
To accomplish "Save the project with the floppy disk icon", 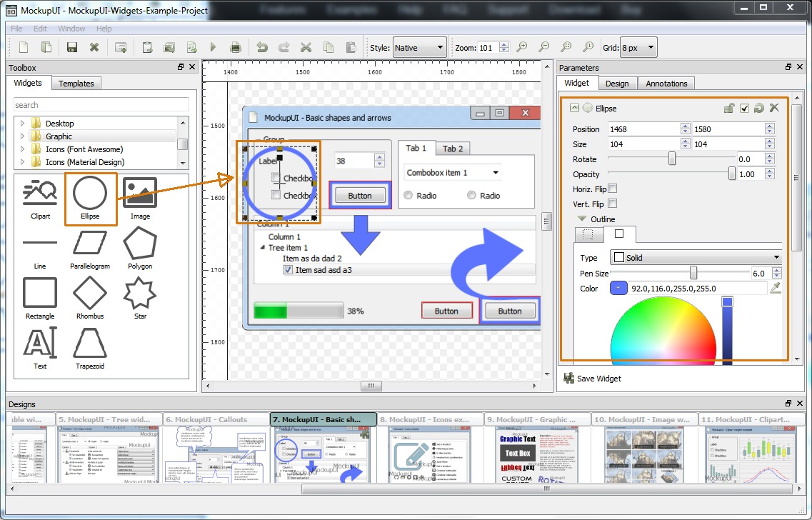I will point(72,48).
